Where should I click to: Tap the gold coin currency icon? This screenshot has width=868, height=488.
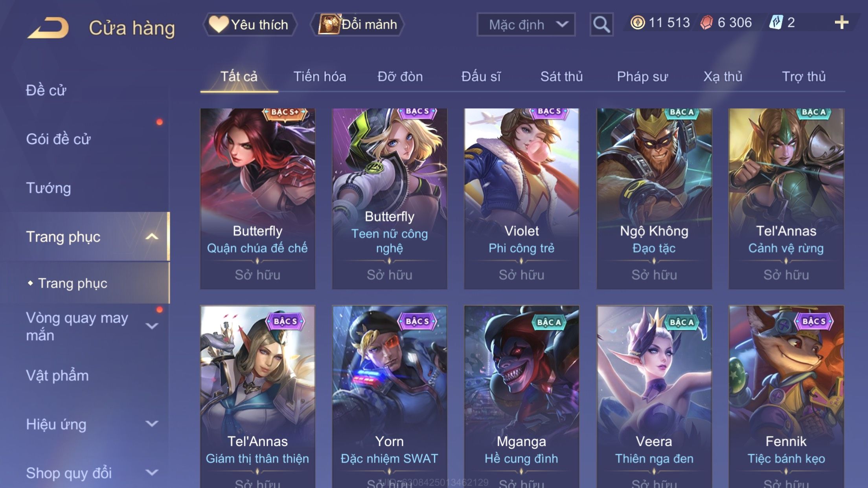(638, 23)
